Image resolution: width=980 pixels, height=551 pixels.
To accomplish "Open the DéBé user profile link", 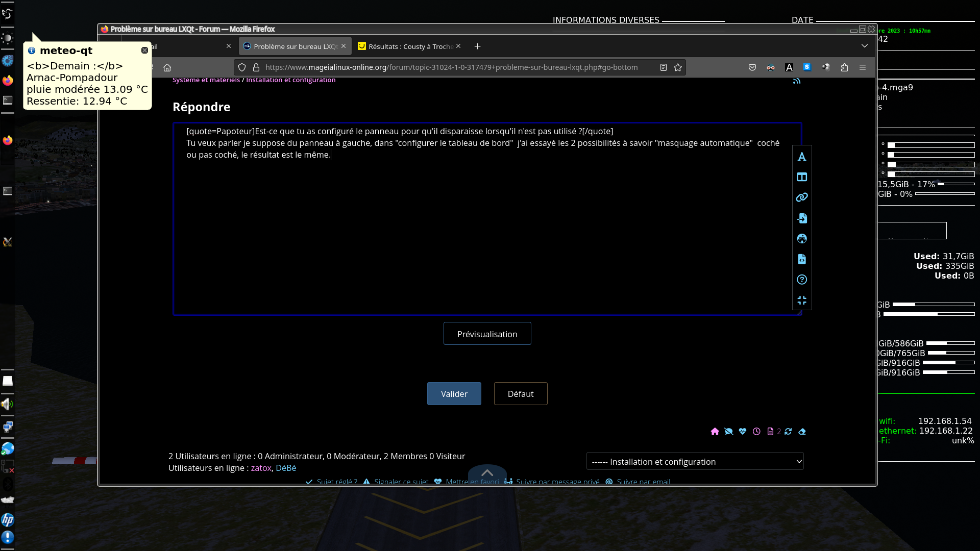I will pyautogui.click(x=286, y=468).
